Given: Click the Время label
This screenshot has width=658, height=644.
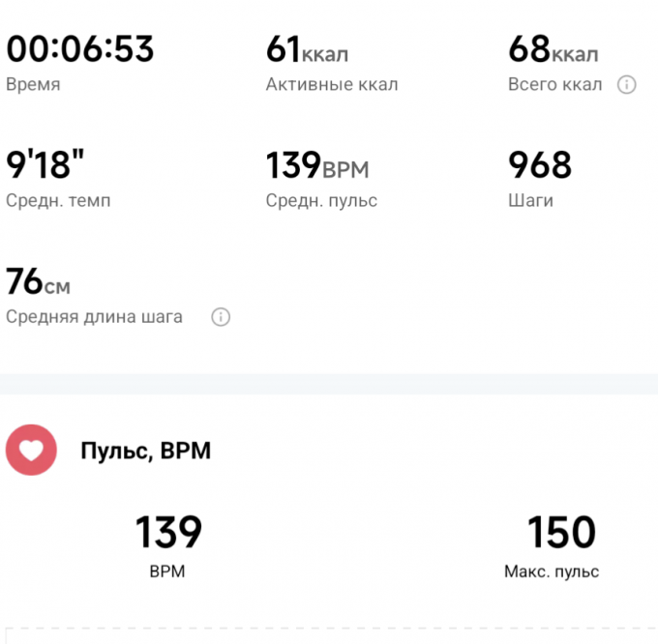Looking at the screenshot, I should [x=33, y=85].
